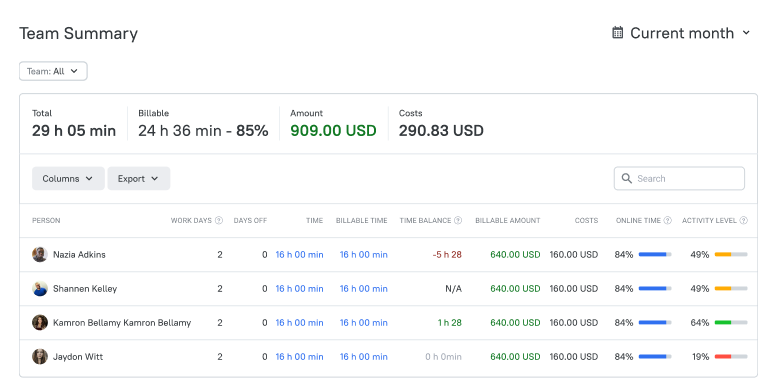Viewport: 776px width, 392px height.
Task: Sort by the Billable Amount column header
Action: pyautogui.click(x=508, y=221)
